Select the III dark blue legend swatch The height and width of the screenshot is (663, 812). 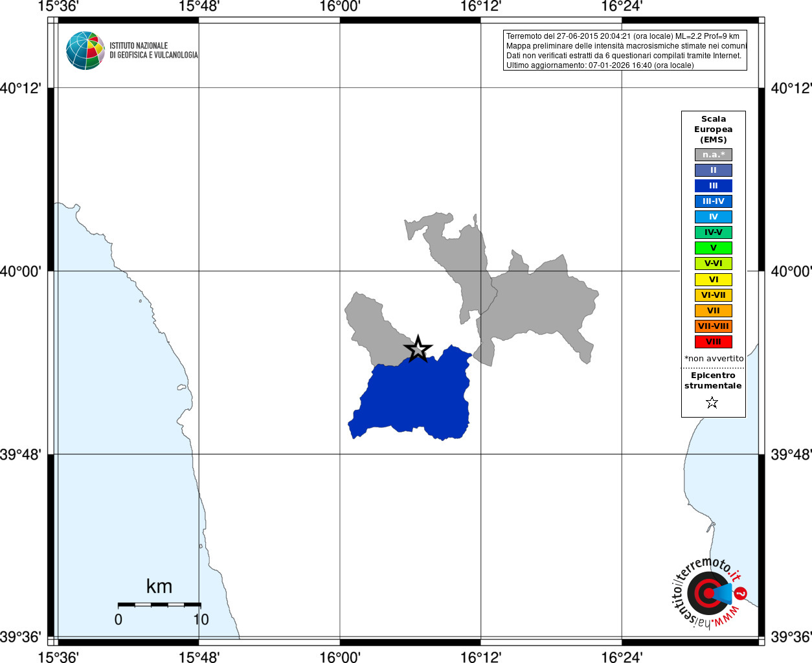[714, 186]
